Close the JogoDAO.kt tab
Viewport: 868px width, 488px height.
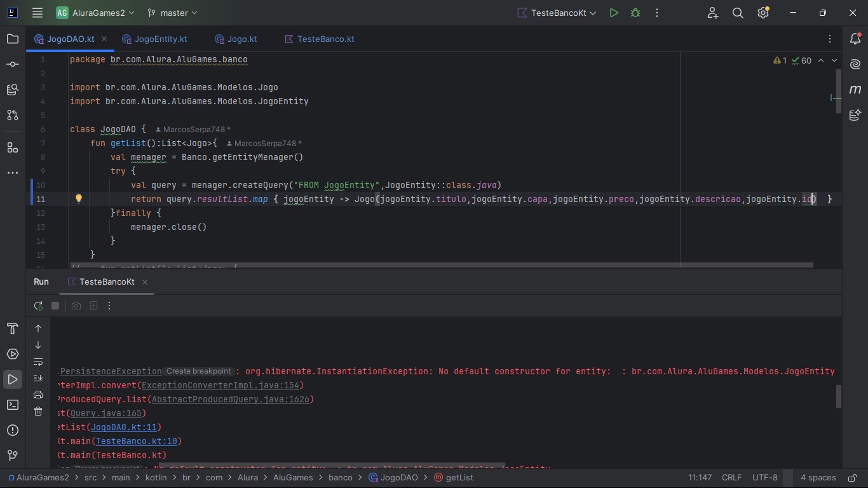(x=104, y=39)
